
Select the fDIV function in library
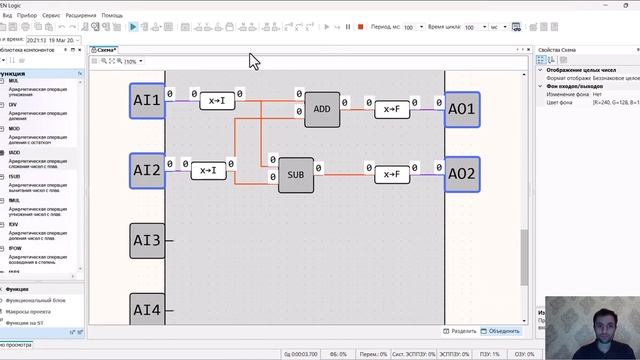[13, 224]
